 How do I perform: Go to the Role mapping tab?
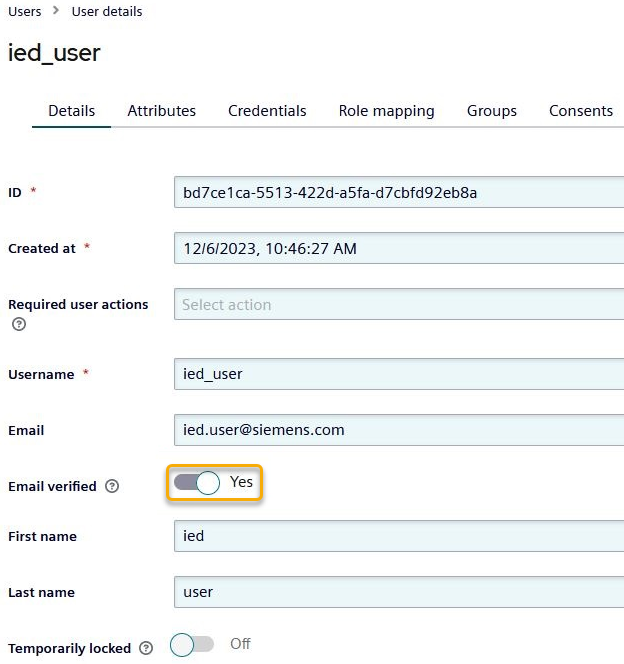tap(386, 111)
